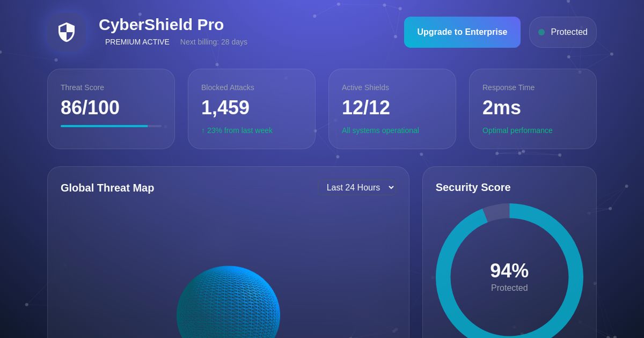Toggle the Protected status badge
Screen dimensions: 644x338
click(563, 32)
